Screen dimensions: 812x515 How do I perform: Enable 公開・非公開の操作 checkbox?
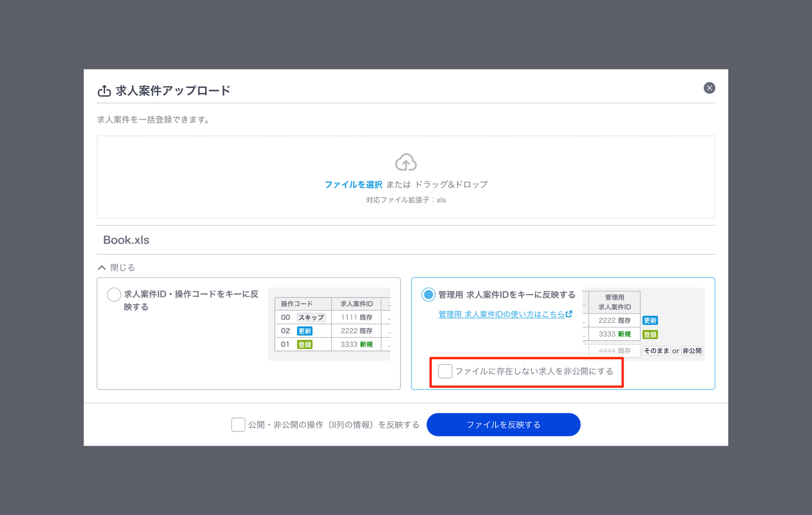238,424
